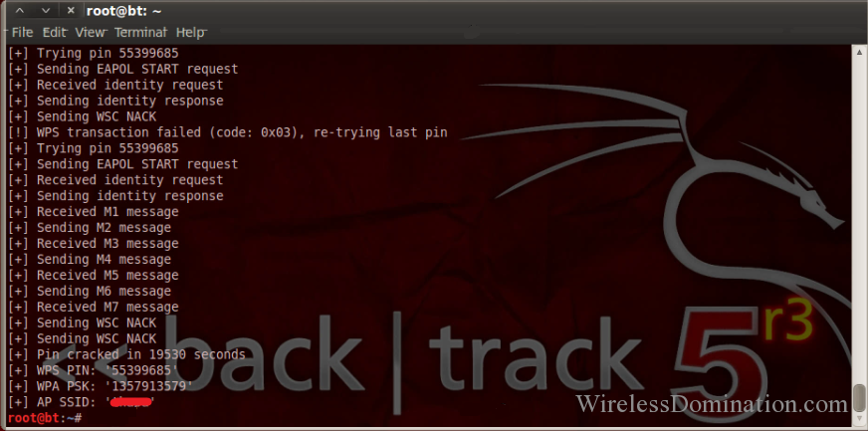Click the Pin cracked in 19530 seconds line
The image size is (868, 431).
click(x=126, y=354)
